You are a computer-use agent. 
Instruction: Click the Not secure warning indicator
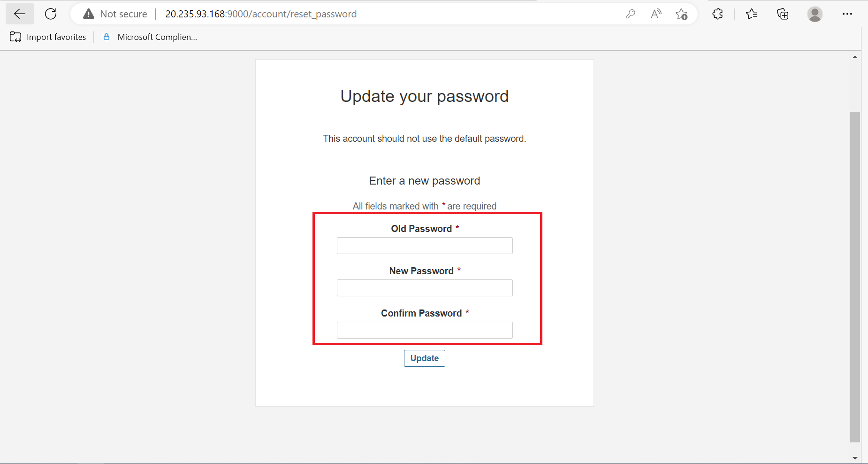114,14
